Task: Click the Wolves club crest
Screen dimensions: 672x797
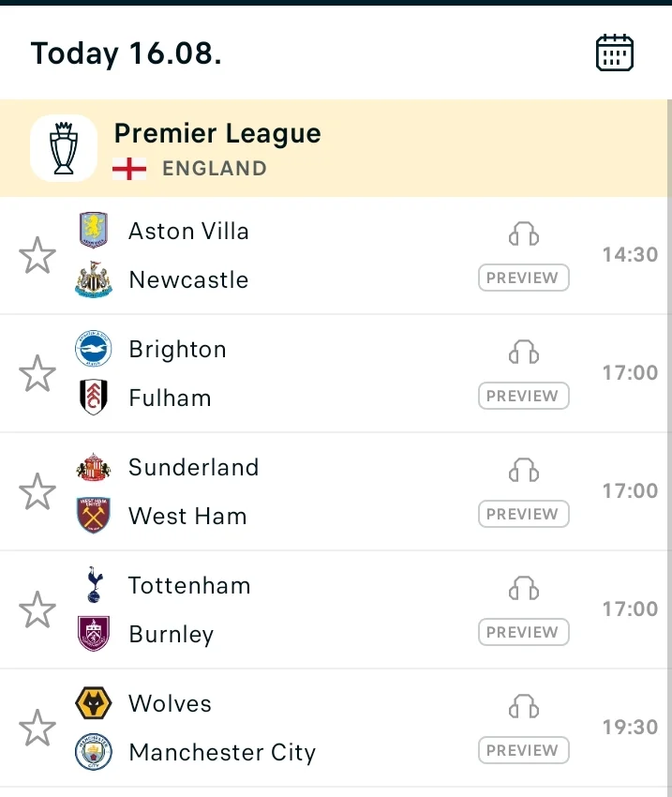Action: point(94,703)
